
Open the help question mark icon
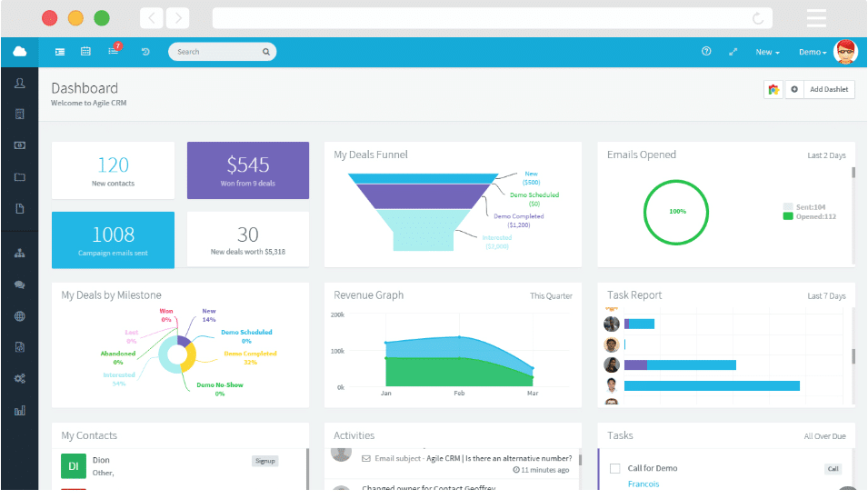pos(706,51)
